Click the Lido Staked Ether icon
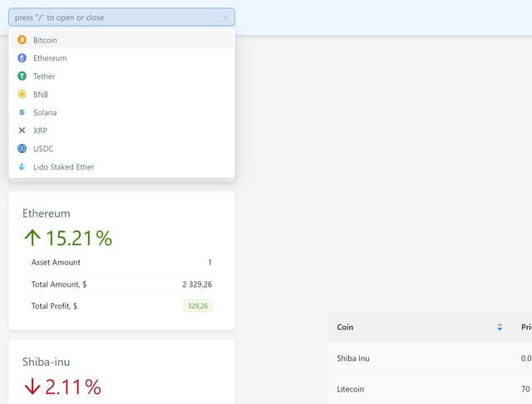This screenshot has height=404, width=532. click(x=22, y=167)
